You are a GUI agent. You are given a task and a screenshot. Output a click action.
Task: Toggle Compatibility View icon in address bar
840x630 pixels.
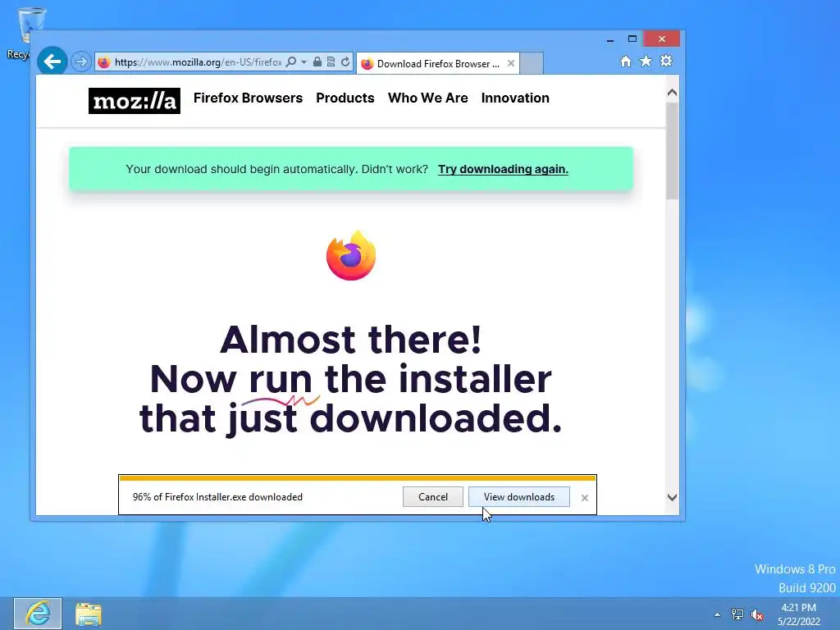[x=331, y=62]
